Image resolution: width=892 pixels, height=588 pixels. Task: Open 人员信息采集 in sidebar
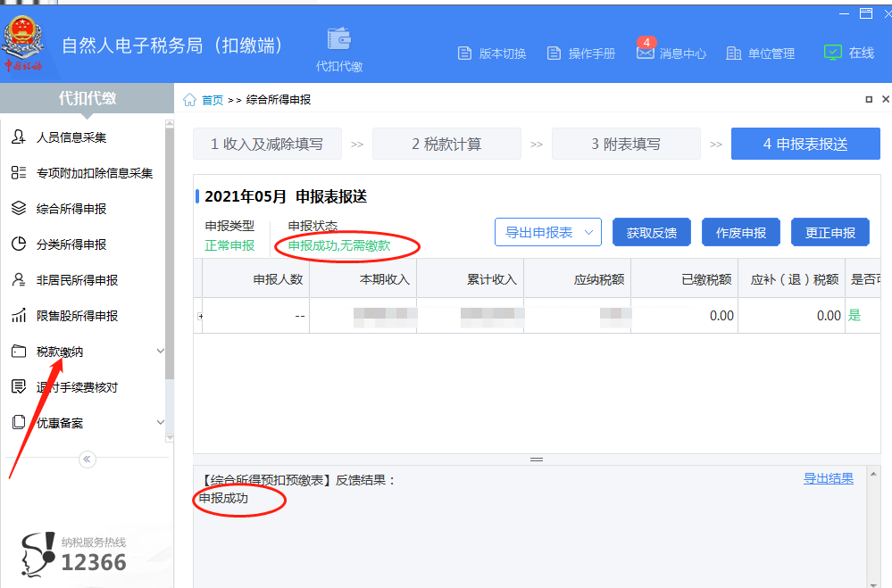pyautogui.click(x=71, y=137)
